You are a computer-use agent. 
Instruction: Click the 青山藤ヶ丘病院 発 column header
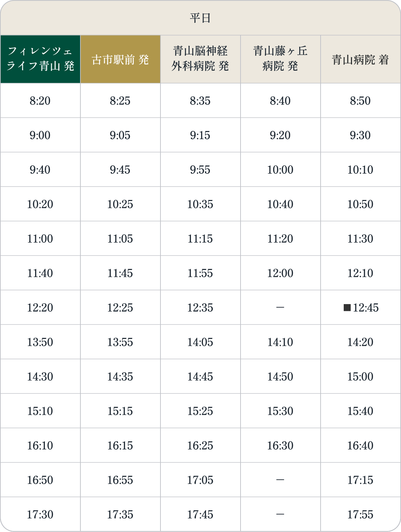coord(281,59)
